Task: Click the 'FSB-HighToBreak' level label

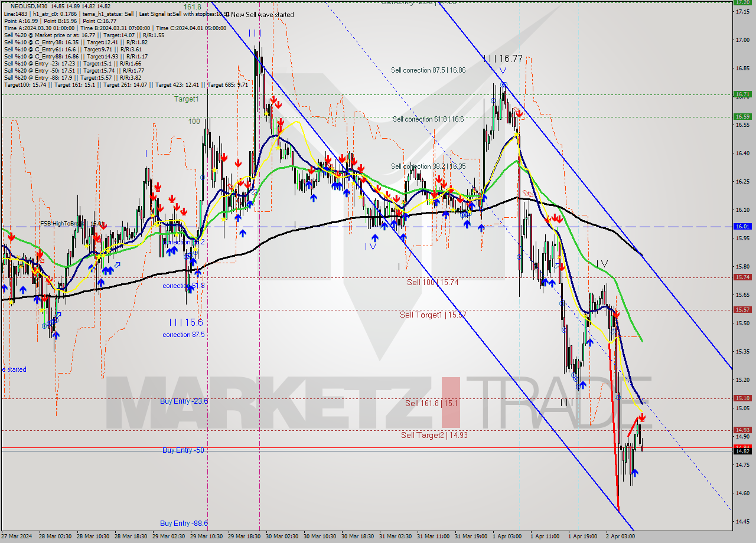Action: [72, 224]
